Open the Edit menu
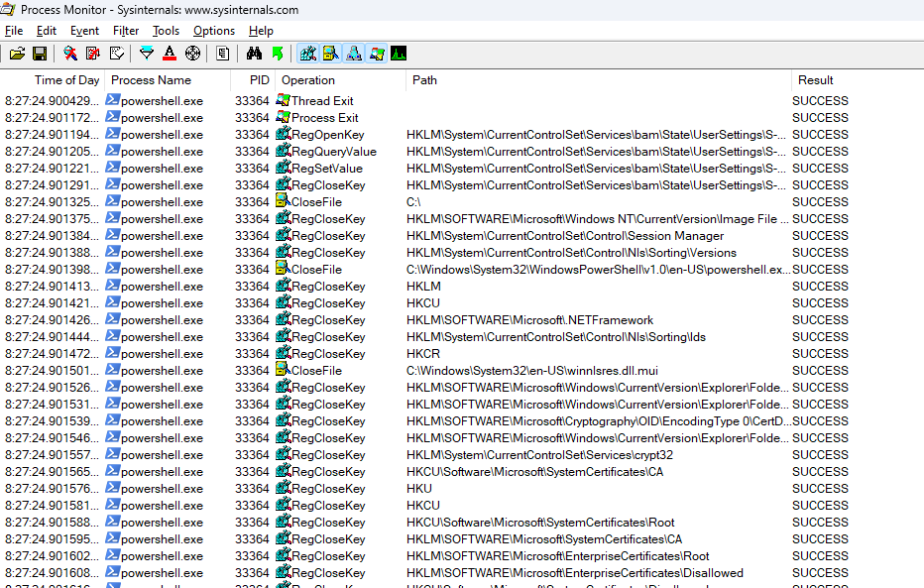Screen dimensions: 924x588 tap(47, 31)
